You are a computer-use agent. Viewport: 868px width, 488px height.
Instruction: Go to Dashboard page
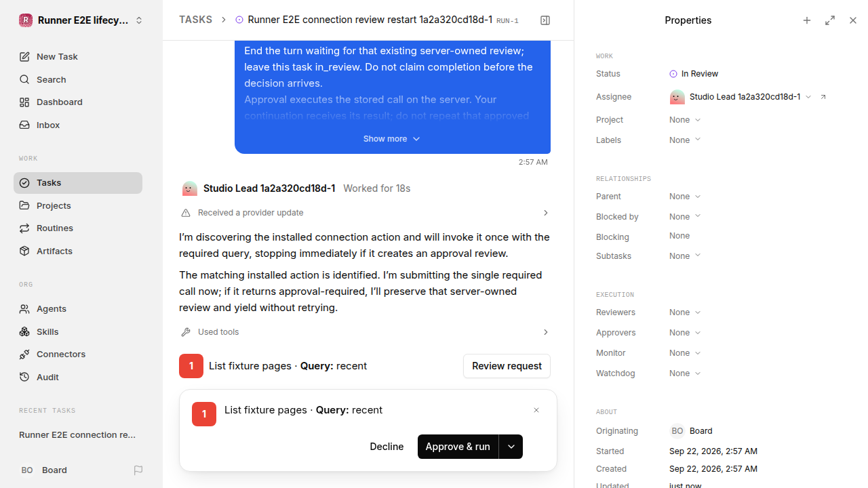(x=78, y=102)
